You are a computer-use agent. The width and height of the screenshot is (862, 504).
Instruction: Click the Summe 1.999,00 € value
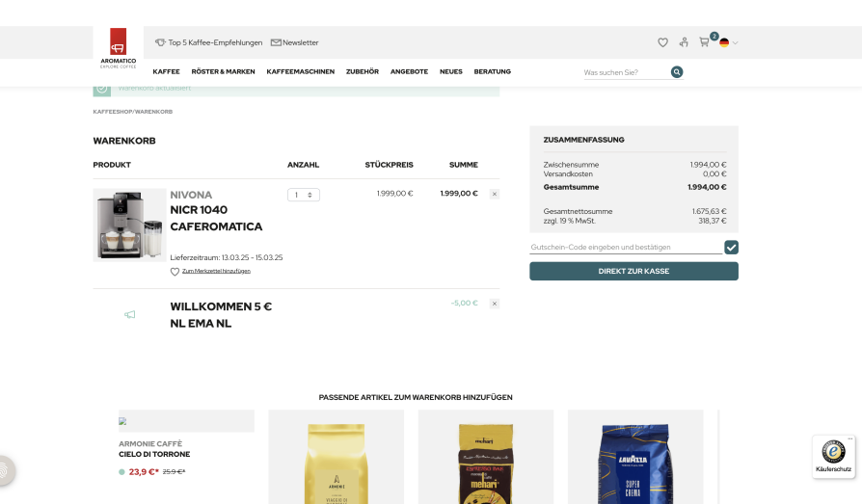coord(459,193)
